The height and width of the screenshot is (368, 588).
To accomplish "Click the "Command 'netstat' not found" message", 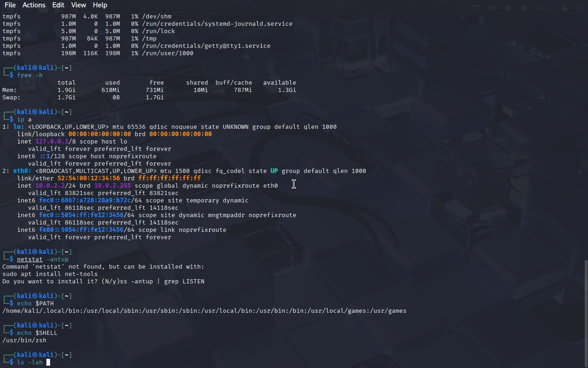I will click(x=103, y=267).
